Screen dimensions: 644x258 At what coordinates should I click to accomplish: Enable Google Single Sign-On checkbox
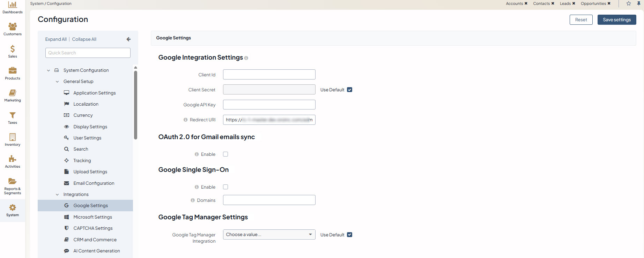pos(225,187)
